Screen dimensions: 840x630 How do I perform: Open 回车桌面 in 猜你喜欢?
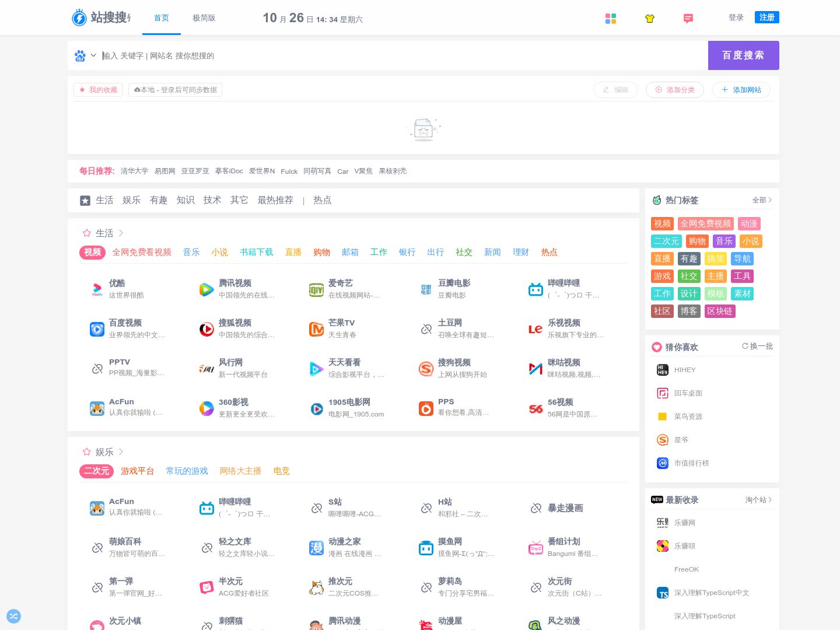[x=688, y=393]
